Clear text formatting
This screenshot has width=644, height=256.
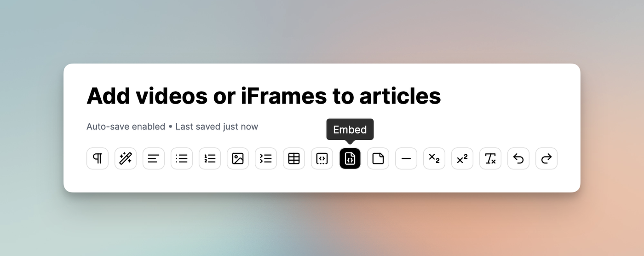click(x=490, y=158)
